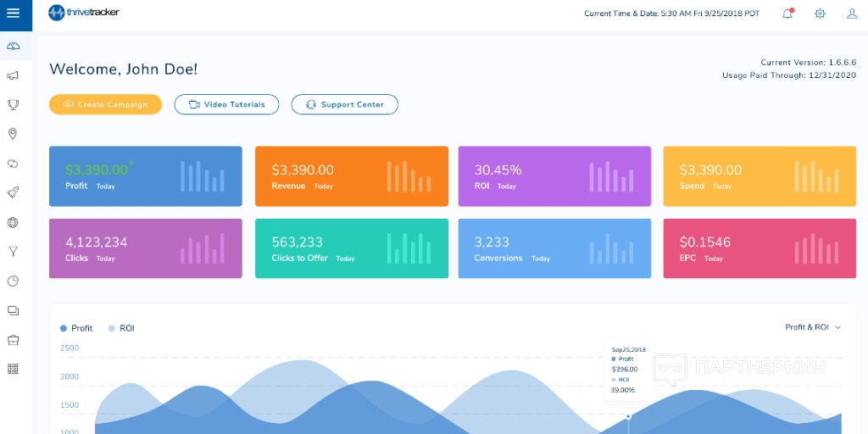Open the EPC $0.1546 card
868x434 pixels.
tap(759, 248)
